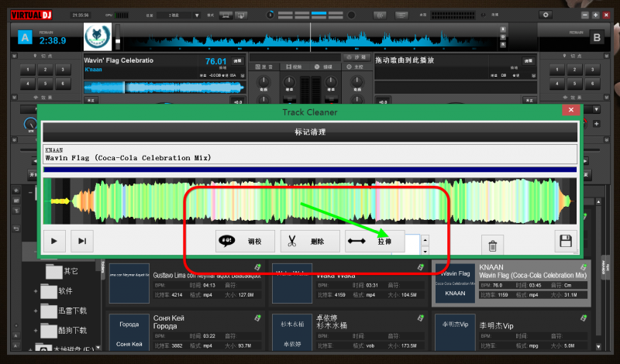Viewport: 620px width, 364px height.
Task: Close the Track Cleaner dialog
Action: click(570, 110)
